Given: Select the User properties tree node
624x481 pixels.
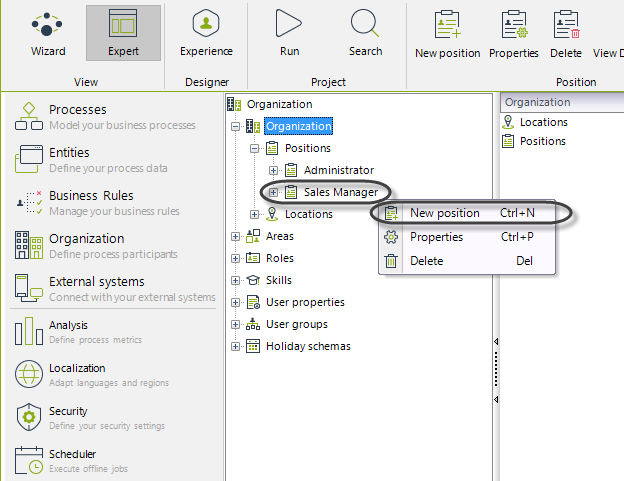Looking at the screenshot, I should (x=305, y=302).
